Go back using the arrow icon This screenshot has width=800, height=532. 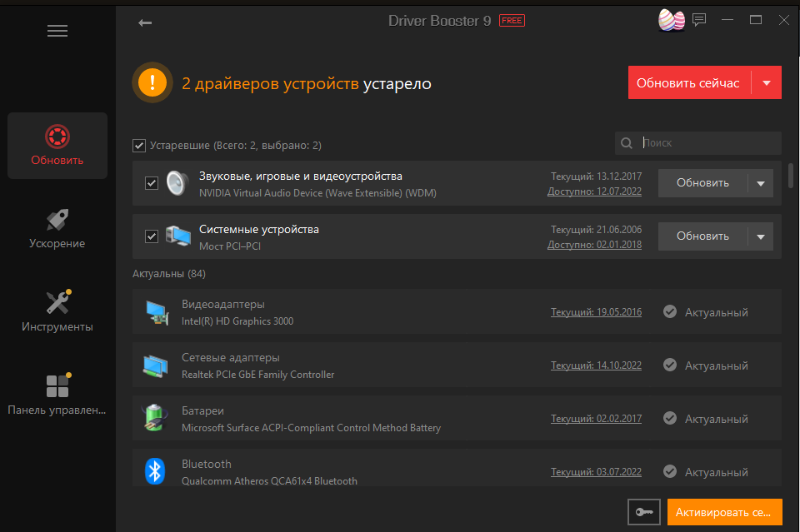(145, 22)
